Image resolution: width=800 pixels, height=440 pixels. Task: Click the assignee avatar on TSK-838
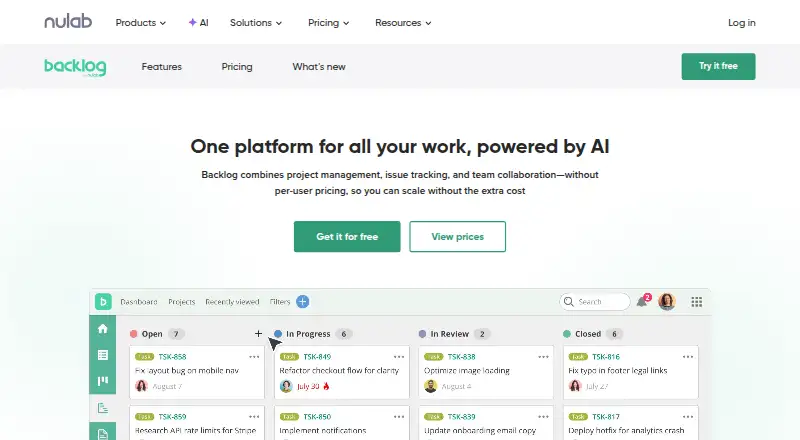pos(431,386)
